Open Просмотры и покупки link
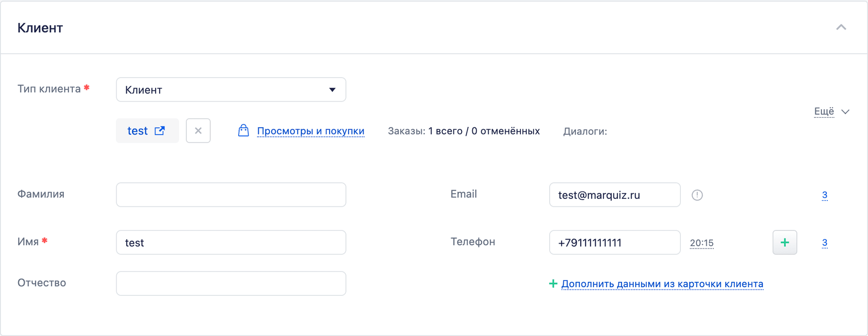The height and width of the screenshot is (336, 868). pyautogui.click(x=311, y=131)
